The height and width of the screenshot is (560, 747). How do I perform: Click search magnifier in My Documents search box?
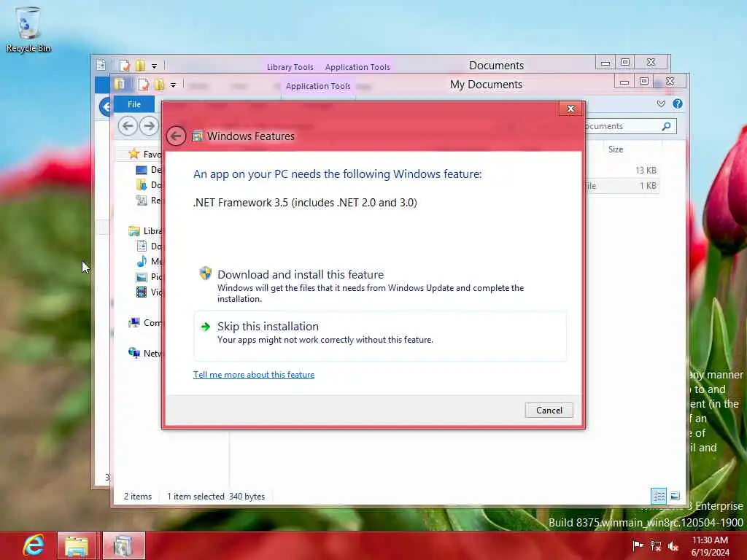coord(666,126)
